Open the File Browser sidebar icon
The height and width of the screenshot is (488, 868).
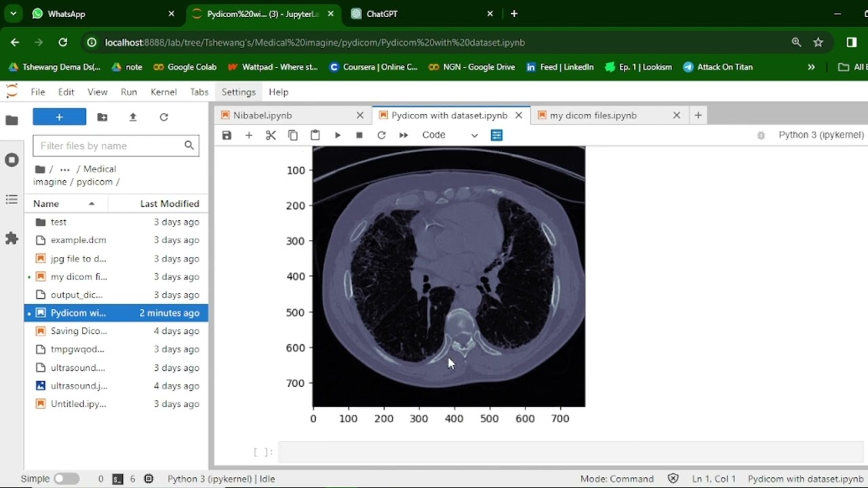point(12,120)
